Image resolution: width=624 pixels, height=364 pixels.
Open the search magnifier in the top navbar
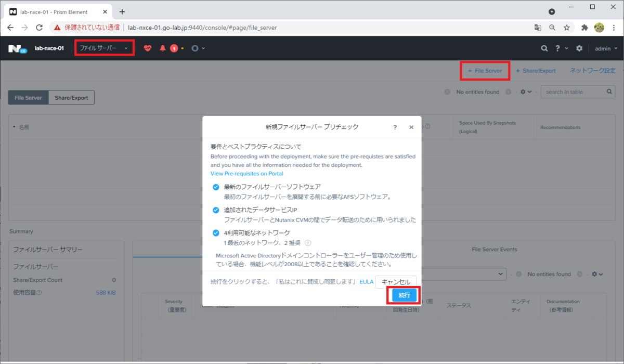tap(544, 48)
